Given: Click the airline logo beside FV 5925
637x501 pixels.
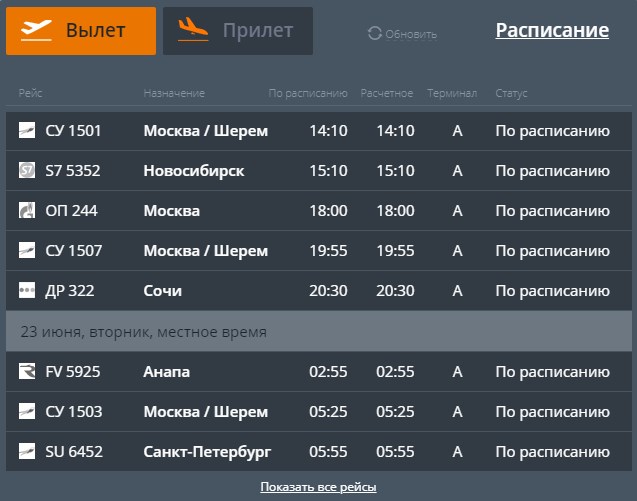Looking at the screenshot, I should coord(27,372).
